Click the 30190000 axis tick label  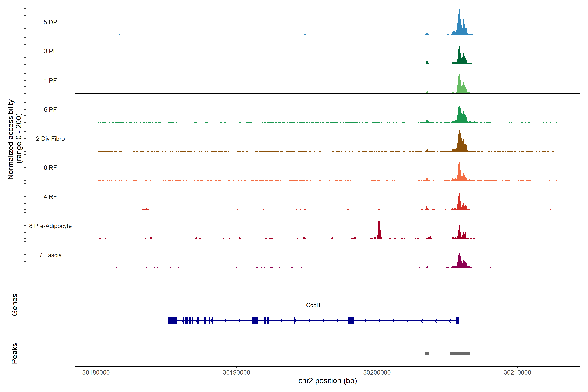pyautogui.click(x=237, y=373)
